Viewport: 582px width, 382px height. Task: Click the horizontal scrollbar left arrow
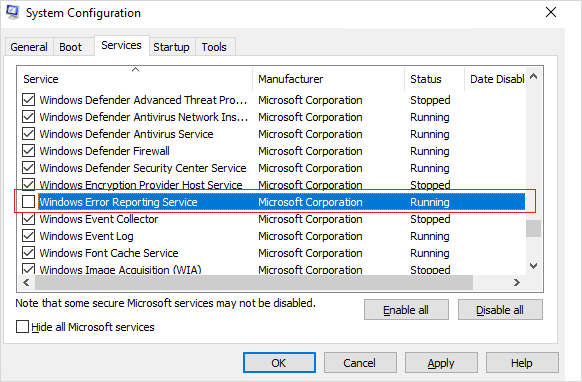26,283
